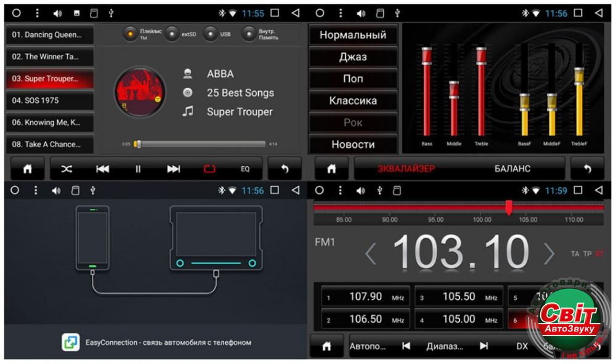The height and width of the screenshot is (364, 616).
Task: Open the EasyConnection app icon
Action: point(71,342)
